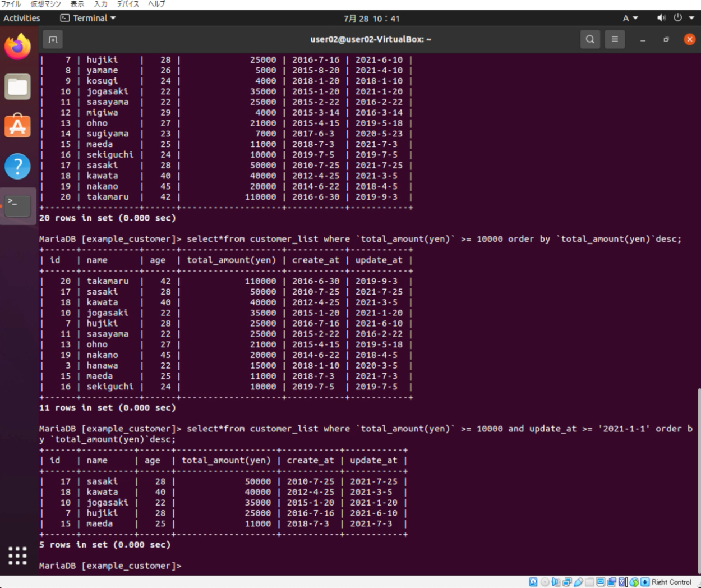Expand the Terminal app menu
Image resolution: width=701 pixels, height=588 pixels.
[88, 18]
